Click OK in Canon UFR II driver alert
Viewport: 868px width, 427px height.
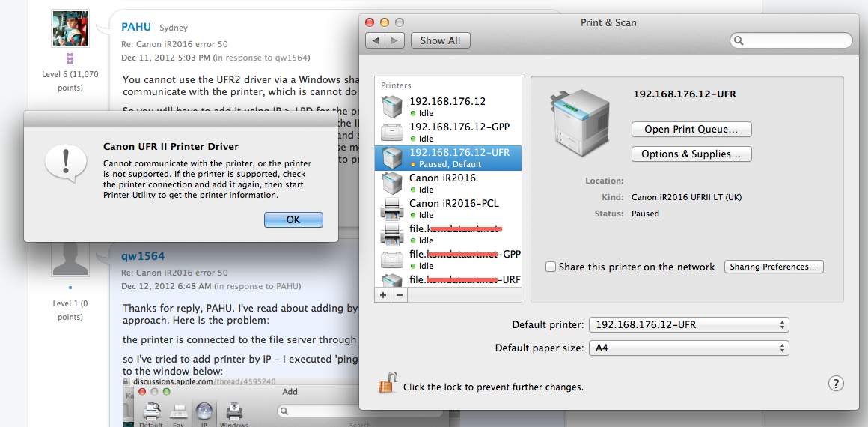pyautogui.click(x=293, y=219)
